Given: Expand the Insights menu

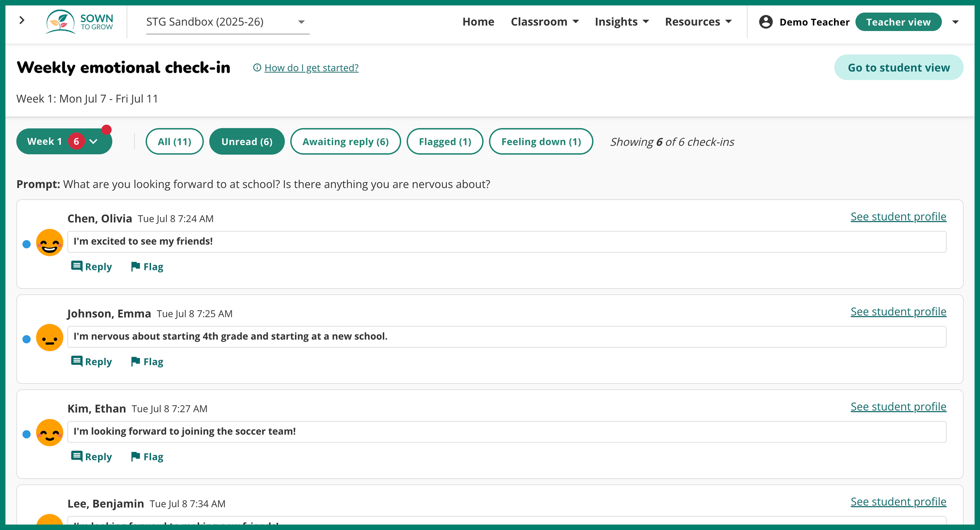Looking at the screenshot, I should (x=622, y=22).
